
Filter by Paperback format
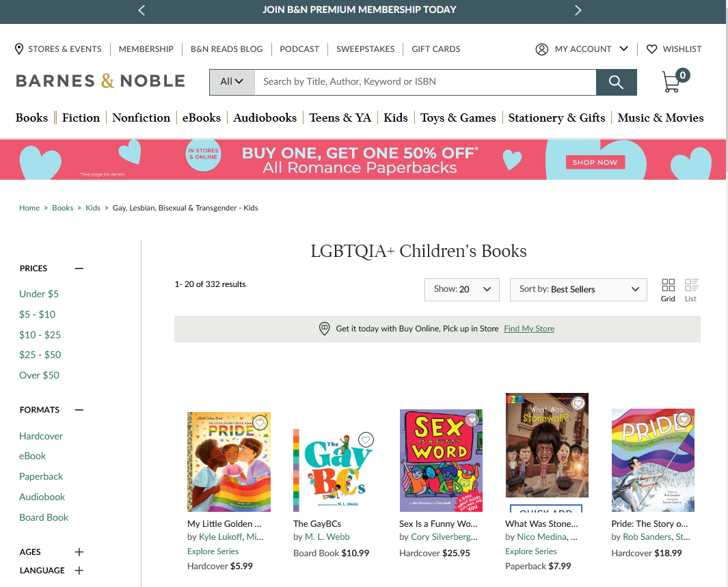point(41,476)
